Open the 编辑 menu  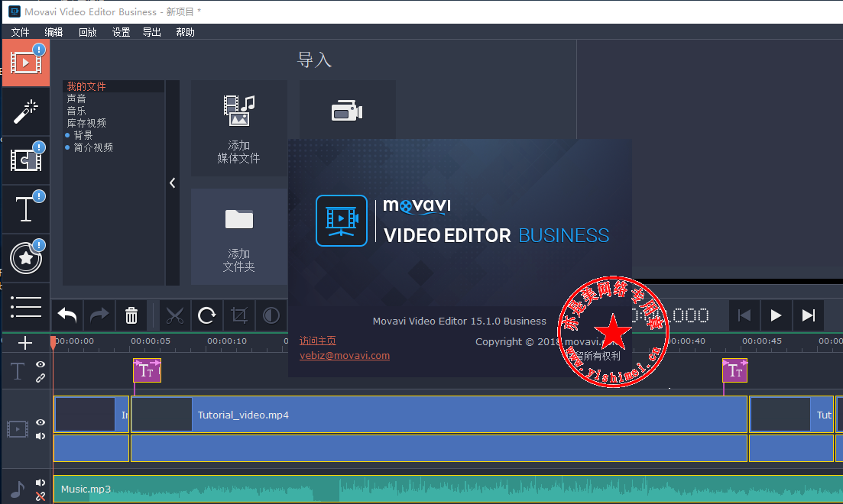point(53,32)
